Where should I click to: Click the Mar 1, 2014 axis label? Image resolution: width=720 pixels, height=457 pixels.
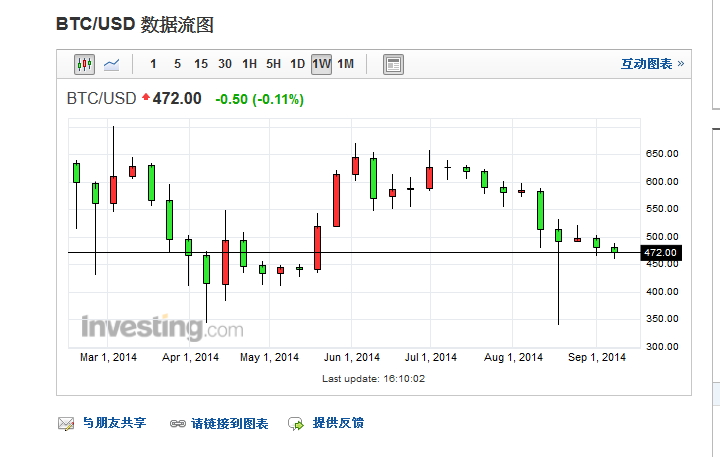(x=108, y=357)
